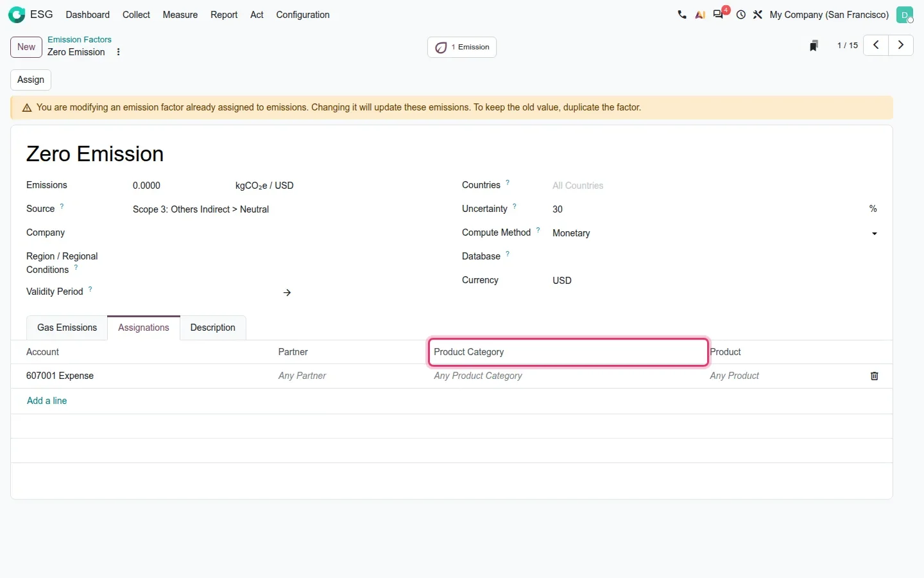Click the kgCO₂e / USD unit text

(x=264, y=186)
